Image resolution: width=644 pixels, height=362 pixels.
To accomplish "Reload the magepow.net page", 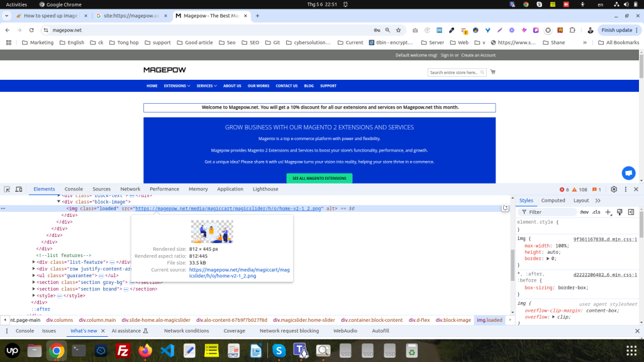I will point(31,30).
